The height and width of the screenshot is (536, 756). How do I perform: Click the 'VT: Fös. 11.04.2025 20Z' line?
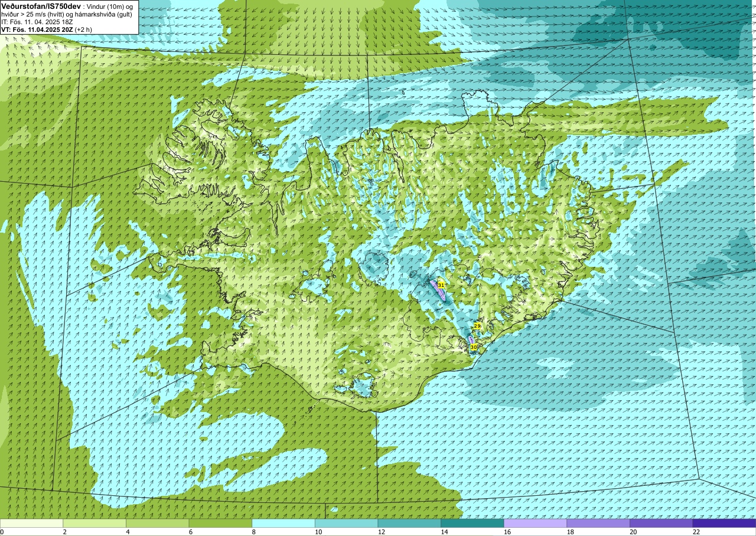37,30
